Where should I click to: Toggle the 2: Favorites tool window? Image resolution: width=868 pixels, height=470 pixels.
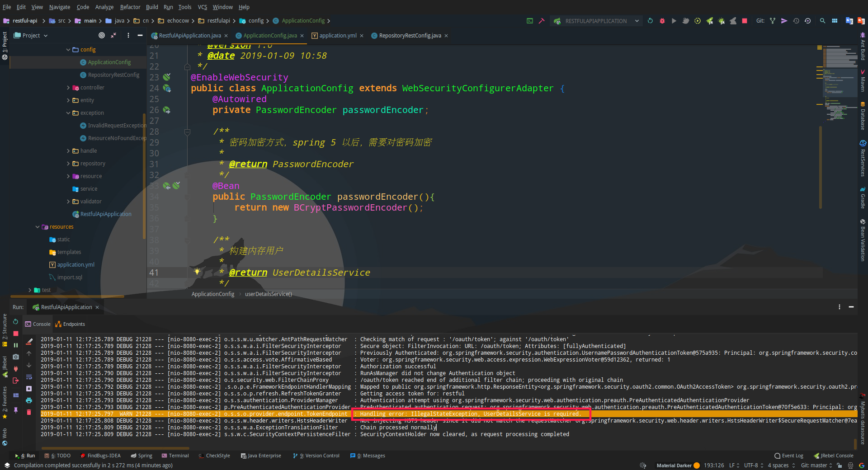(x=5, y=403)
